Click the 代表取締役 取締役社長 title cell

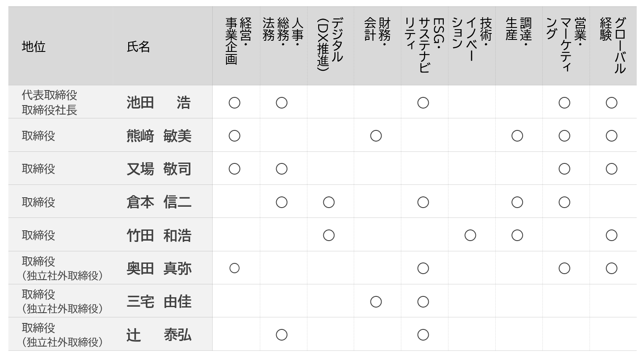pos(50,103)
